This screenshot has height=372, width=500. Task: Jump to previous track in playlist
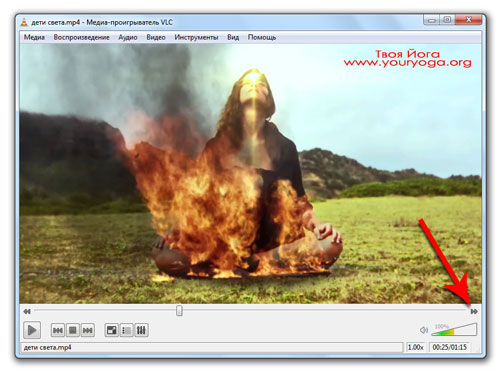pos(58,330)
